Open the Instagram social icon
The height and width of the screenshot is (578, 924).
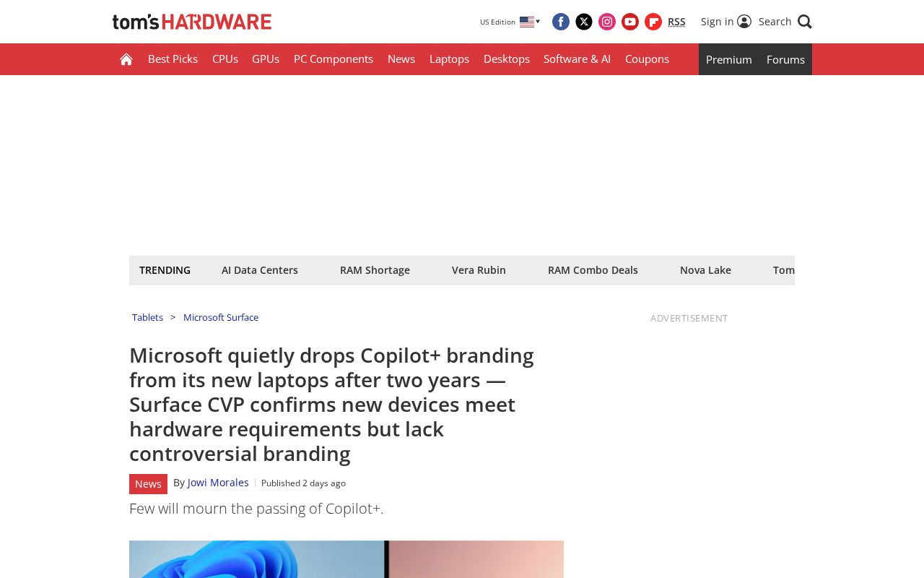click(x=607, y=22)
